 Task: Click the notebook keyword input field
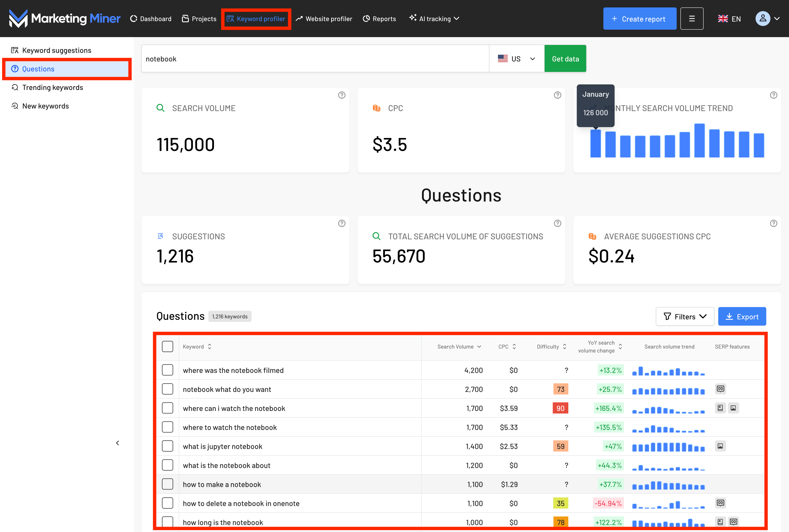(x=315, y=59)
